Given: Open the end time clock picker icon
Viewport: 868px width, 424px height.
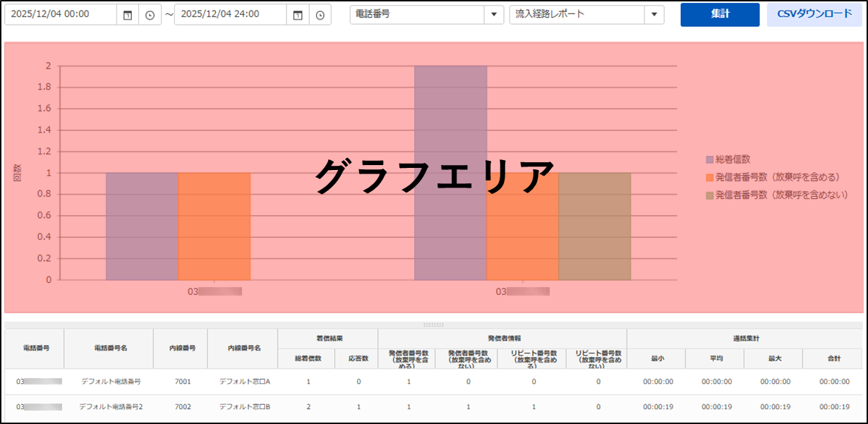Looking at the screenshot, I should tap(320, 15).
